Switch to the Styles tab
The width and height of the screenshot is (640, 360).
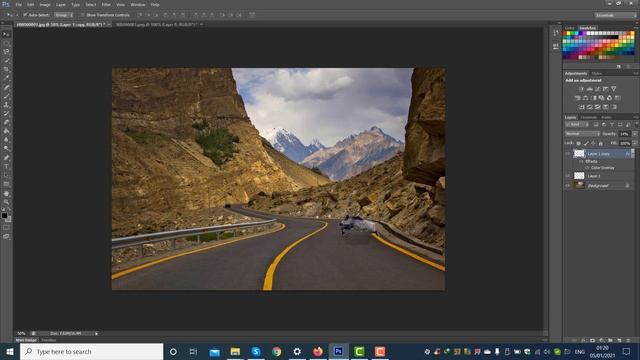[x=596, y=73]
